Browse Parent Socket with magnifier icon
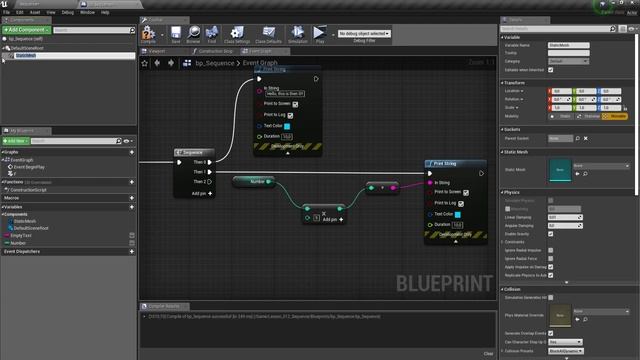This screenshot has height=360, width=640. [x=578, y=138]
